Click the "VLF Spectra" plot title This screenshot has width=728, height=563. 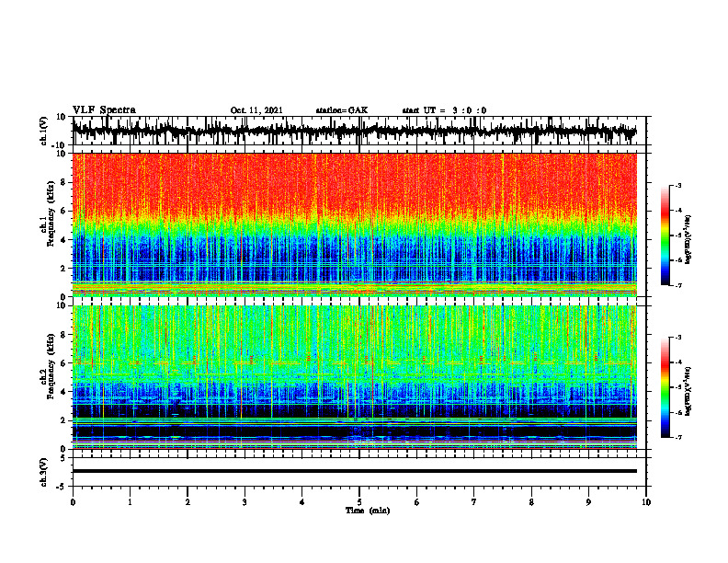click(x=104, y=109)
